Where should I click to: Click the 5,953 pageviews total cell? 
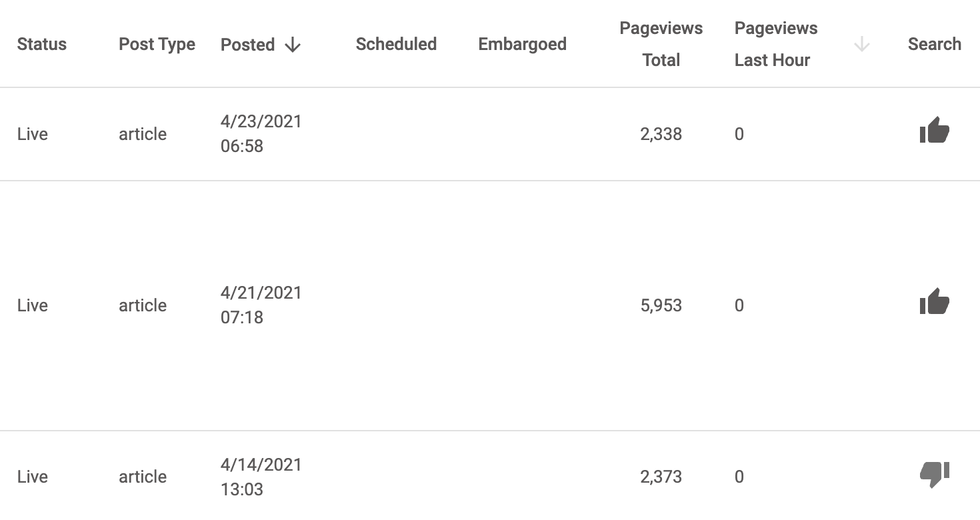point(661,305)
